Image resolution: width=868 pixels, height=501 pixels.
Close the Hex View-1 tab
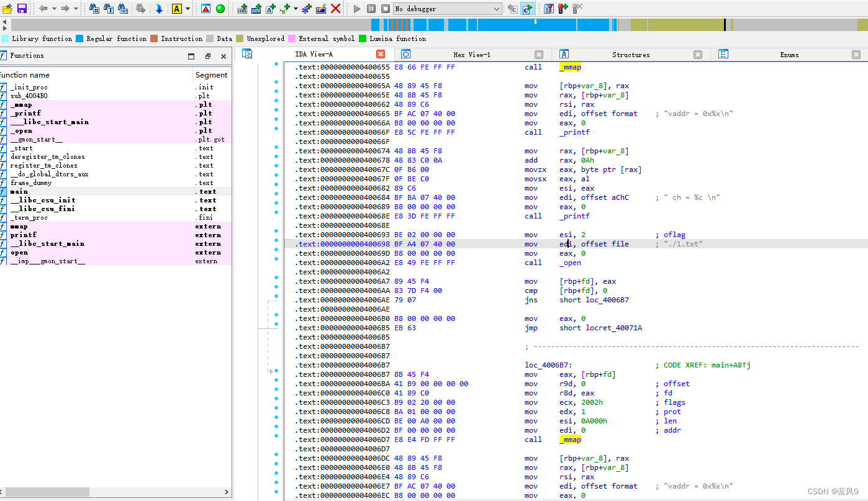(539, 55)
